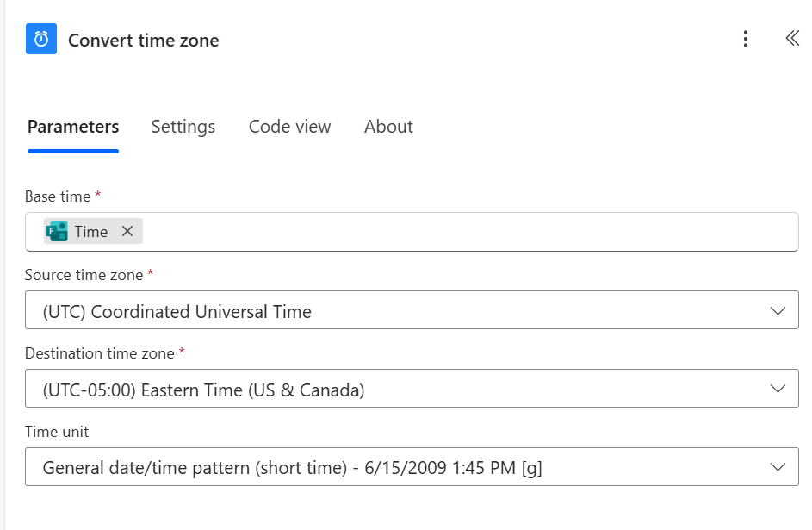Select the Time dynamic content pill

click(90, 231)
